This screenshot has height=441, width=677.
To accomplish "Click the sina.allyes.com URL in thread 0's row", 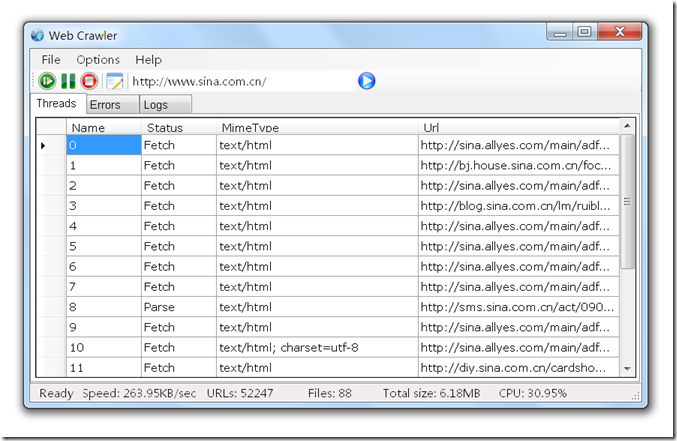I will tap(519, 145).
